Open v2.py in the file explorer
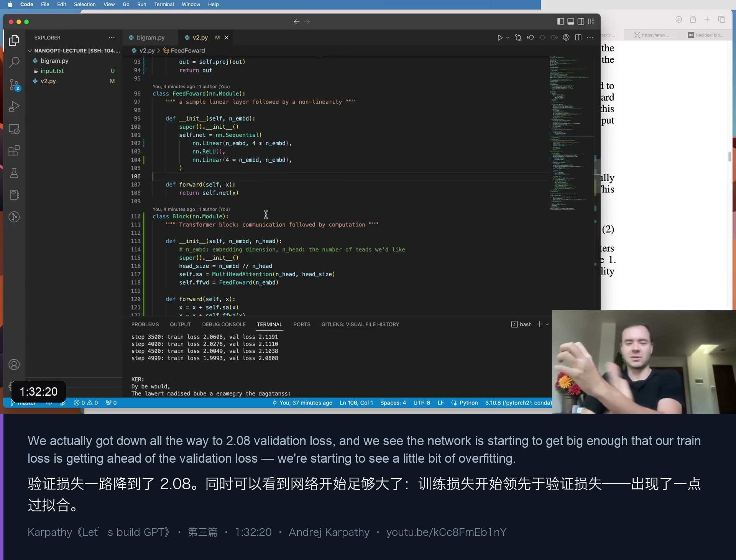Viewport: 736px width, 560px height. pos(74,81)
